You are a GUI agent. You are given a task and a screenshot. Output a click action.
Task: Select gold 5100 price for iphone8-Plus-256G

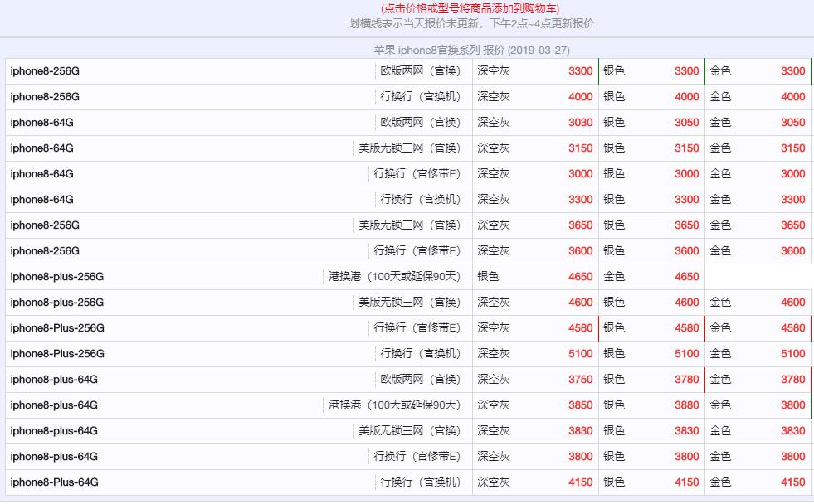[x=792, y=354]
